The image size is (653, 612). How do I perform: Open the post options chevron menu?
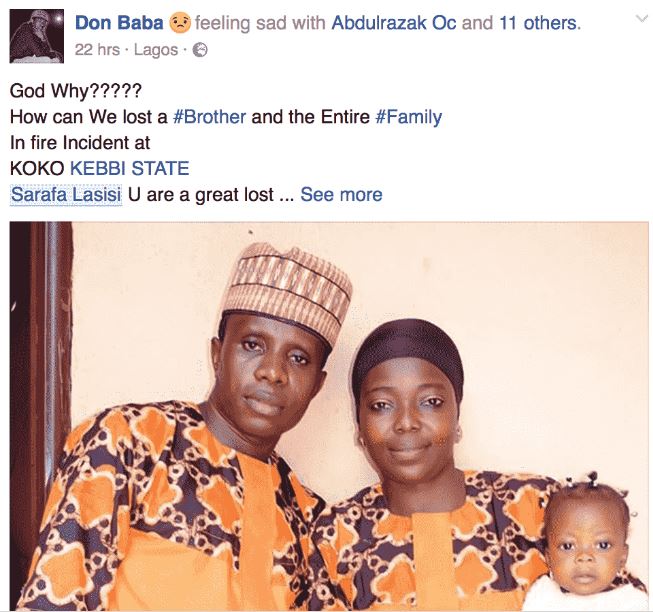click(642, 19)
